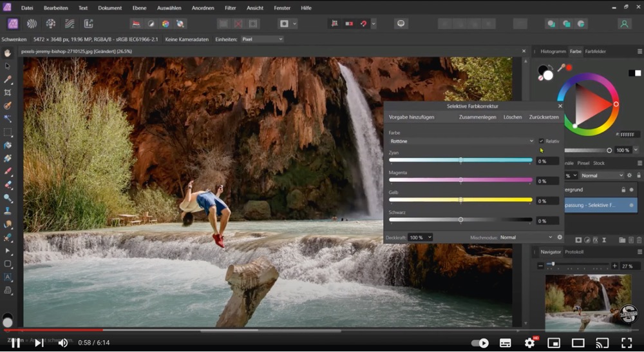Open the Einheiten Pixel dropdown

pos(261,39)
